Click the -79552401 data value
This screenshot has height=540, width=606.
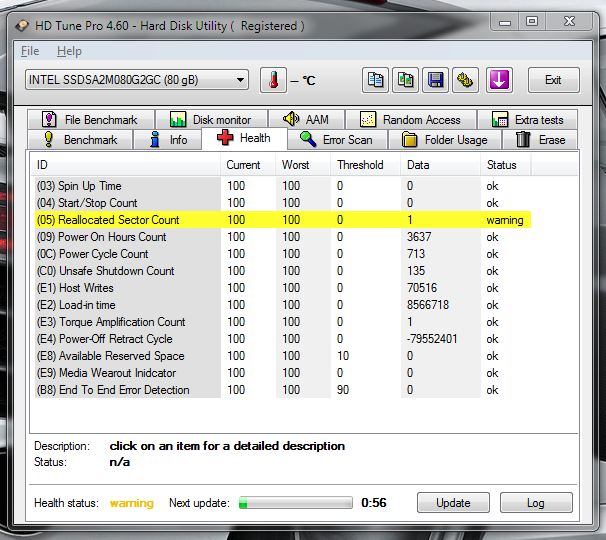pyautogui.click(x=432, y=339)
